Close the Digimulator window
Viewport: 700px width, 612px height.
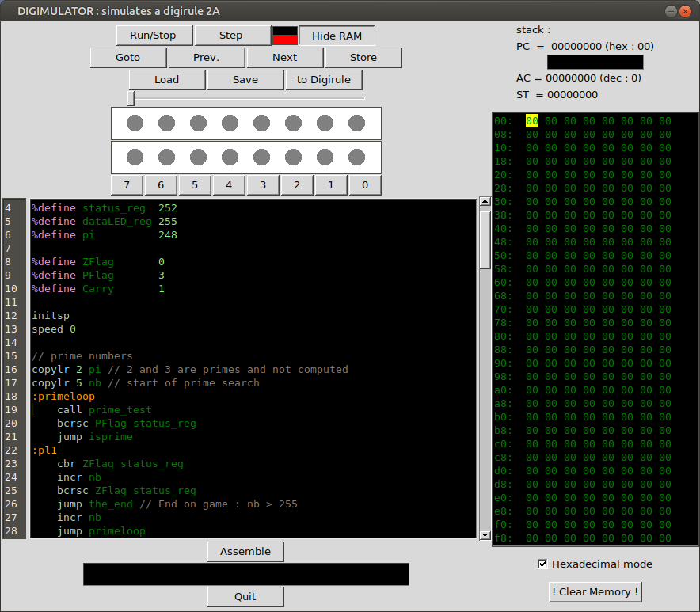coord(685,11)
